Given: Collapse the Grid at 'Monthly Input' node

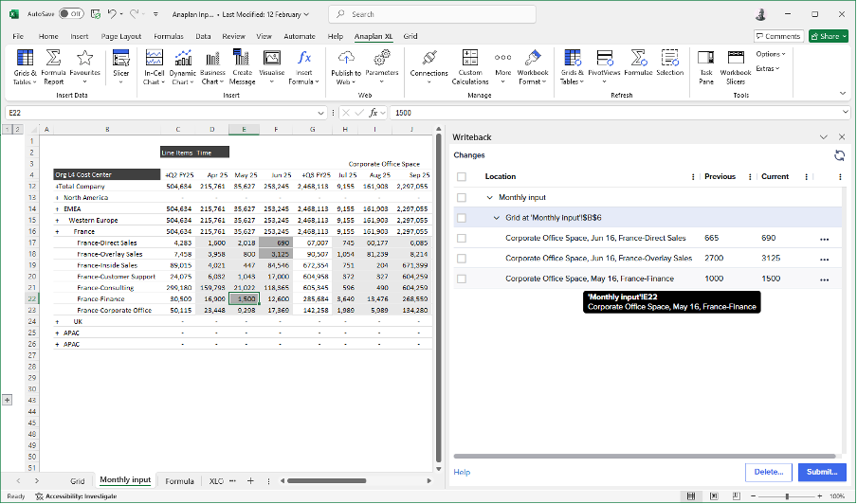Looking at the screenshot, I should tap(497, 218).
